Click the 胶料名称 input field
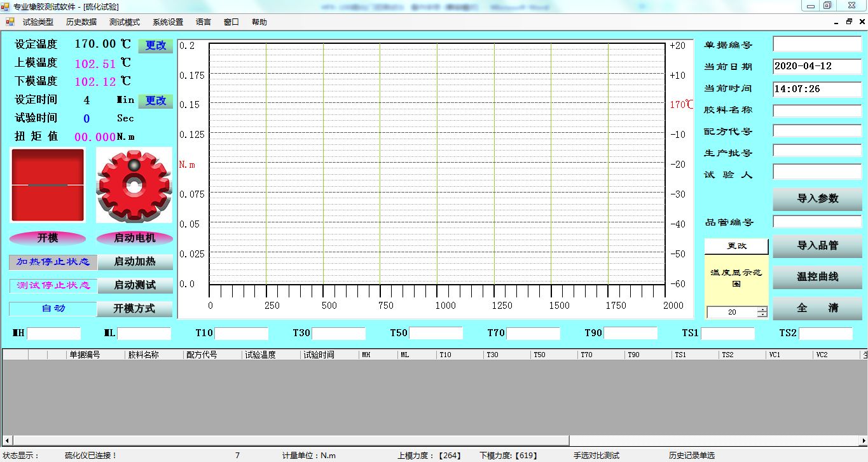 817,111
